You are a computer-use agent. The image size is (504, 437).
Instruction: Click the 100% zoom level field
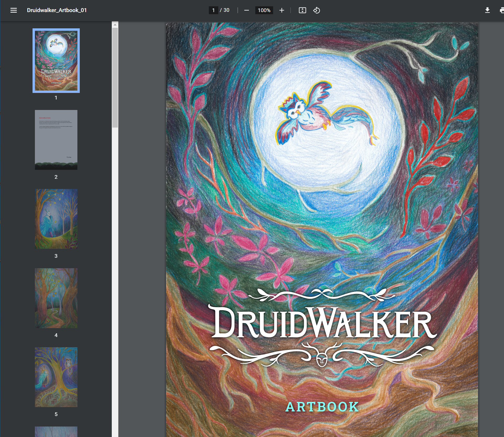[264, 10]
